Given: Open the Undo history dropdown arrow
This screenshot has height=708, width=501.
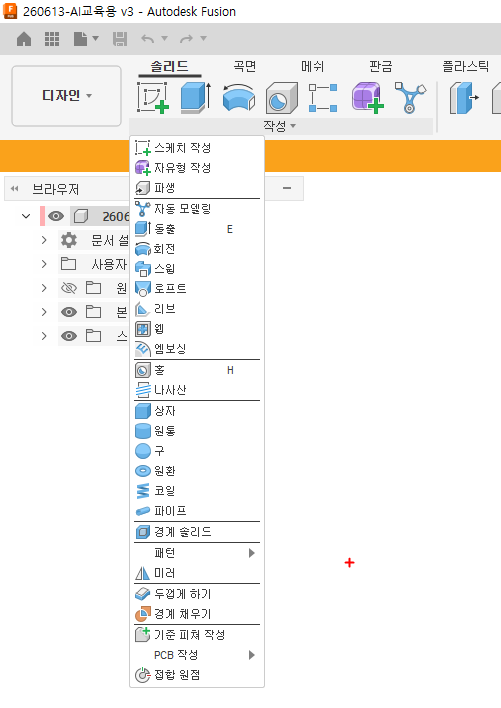Looking at the screenshot, I should click(x=164, y=38).
